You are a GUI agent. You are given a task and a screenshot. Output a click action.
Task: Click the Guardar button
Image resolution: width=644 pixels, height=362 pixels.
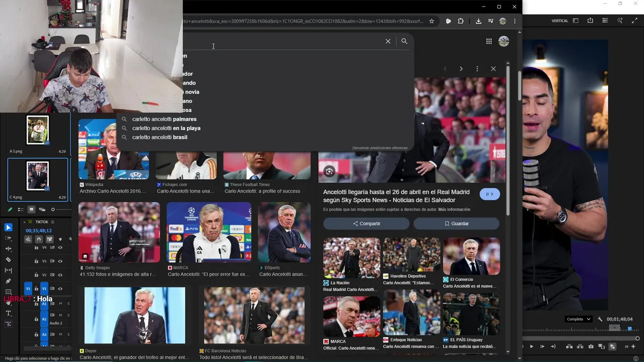click(x=456, y=223)
